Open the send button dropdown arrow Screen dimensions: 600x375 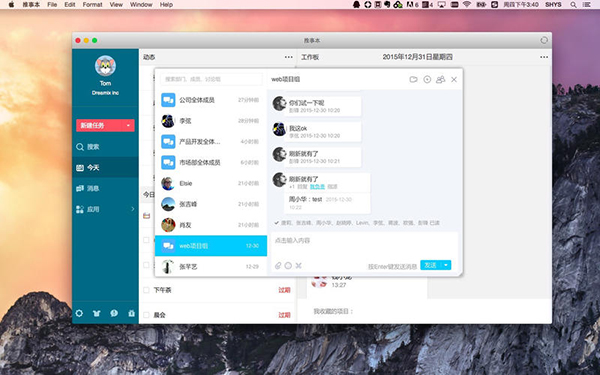[x=446, y=265]
